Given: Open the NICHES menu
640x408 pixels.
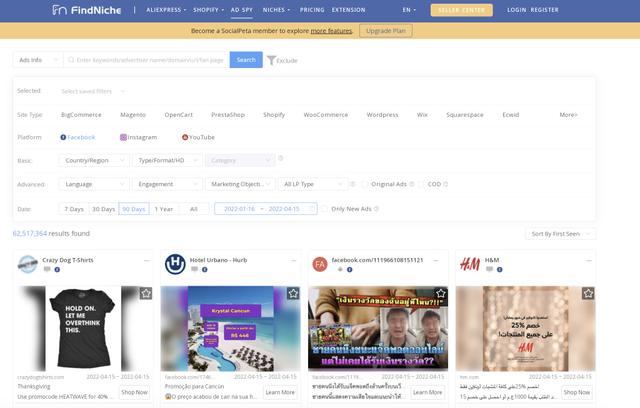Looking at the screenshot, I should tap(276, 10).
